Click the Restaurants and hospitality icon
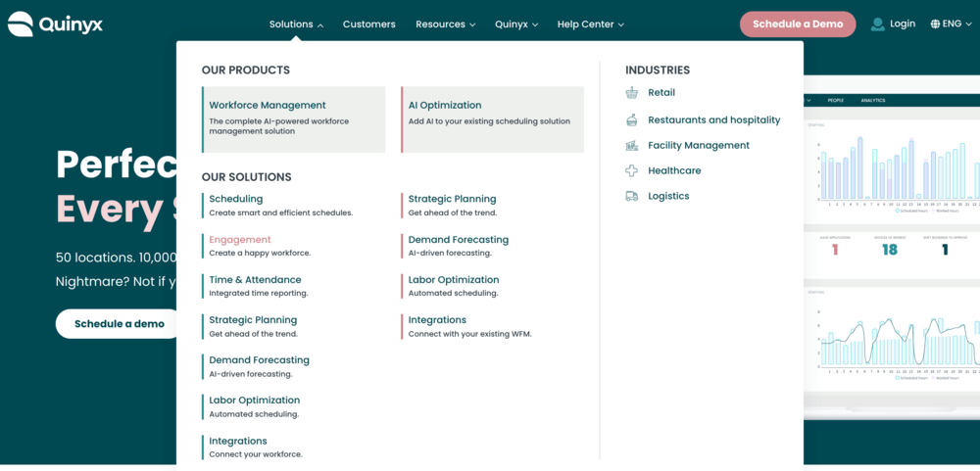Screen dimensions: 980x471 pos(631,119)
